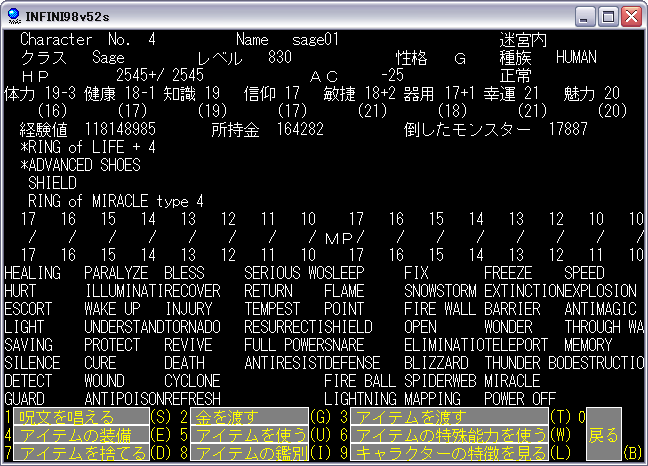Click the OPEN spell name
Image resolution: width=648 pixels, height=466 pixels.
click(x=420, y=327)
